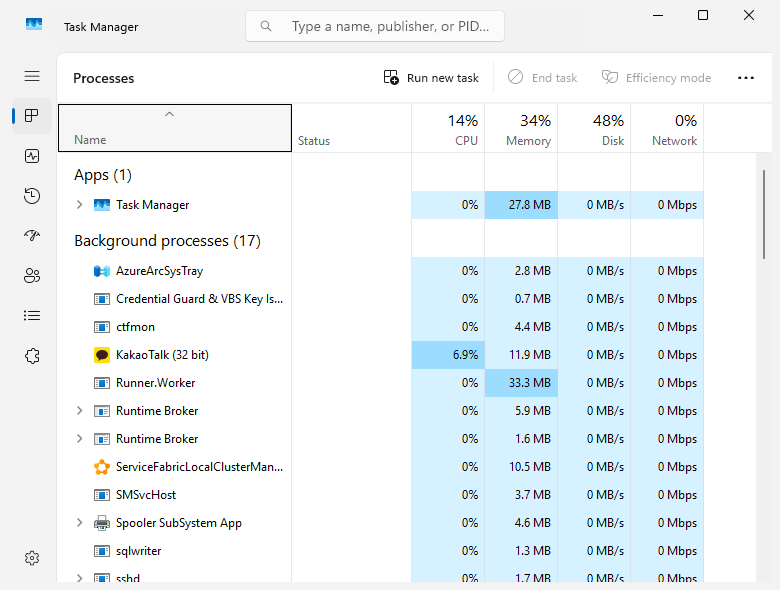
Task: Minimize the Task Manager window
Action: pos(658,15)
